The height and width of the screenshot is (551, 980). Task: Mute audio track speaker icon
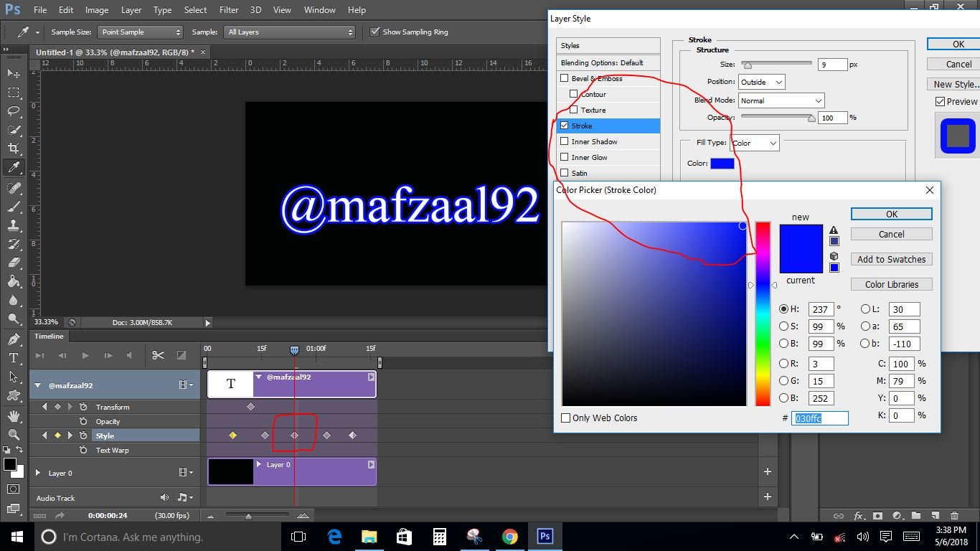[165, 497]
